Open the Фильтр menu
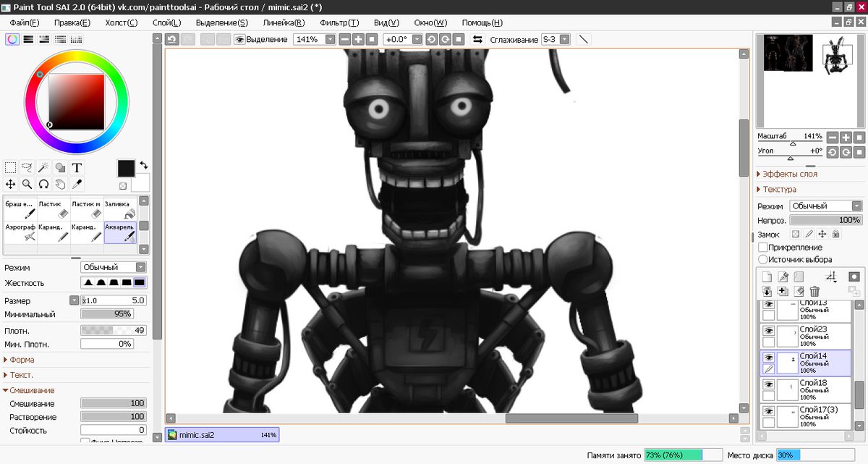Viewport: 868px width, 464px height. 338,22
